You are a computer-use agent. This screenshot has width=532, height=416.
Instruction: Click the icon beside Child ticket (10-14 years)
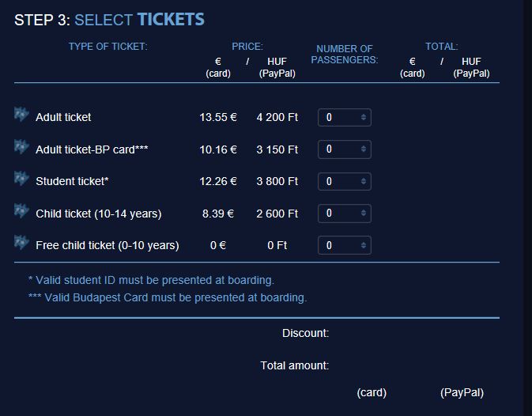[x=21, y=210]
